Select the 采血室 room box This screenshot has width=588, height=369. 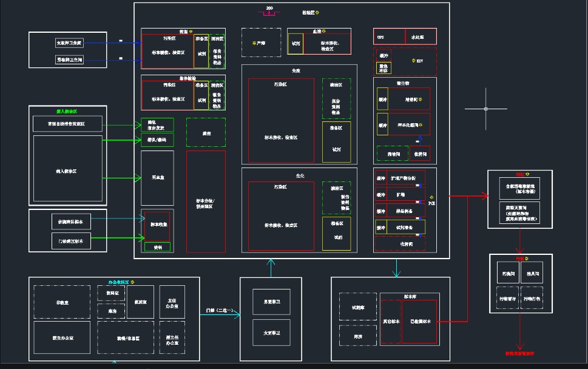click(x=157, y=178)
